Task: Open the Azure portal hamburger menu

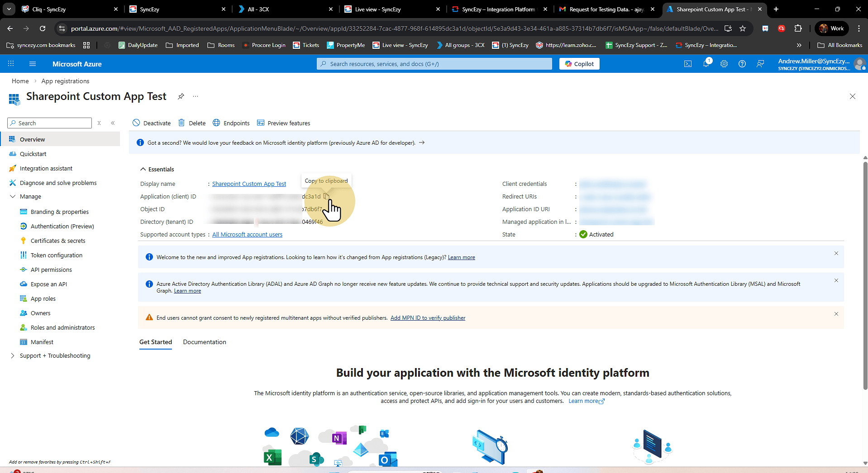Action: pos(33,64)
